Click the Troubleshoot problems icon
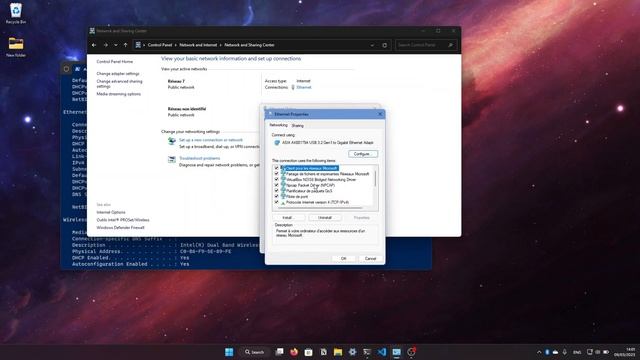640x360 pixels. [x=172, y=160]
